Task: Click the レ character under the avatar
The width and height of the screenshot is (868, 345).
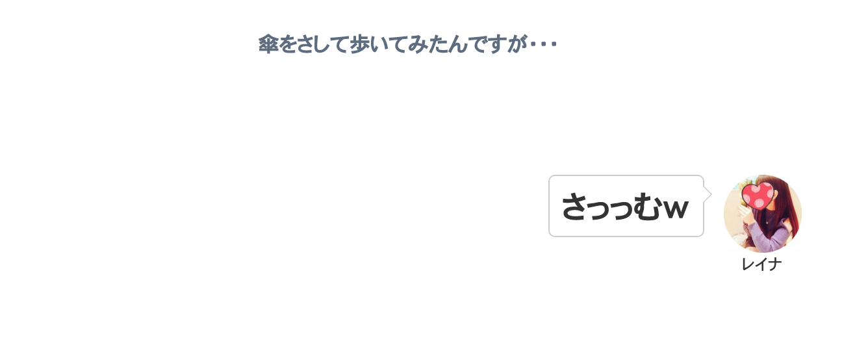Action: point(748,264)
